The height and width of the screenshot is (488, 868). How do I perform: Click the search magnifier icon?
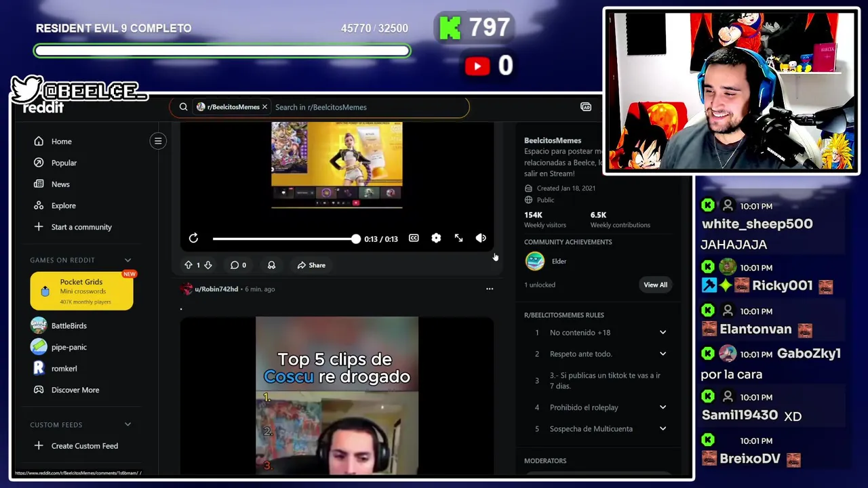[183, 107]
